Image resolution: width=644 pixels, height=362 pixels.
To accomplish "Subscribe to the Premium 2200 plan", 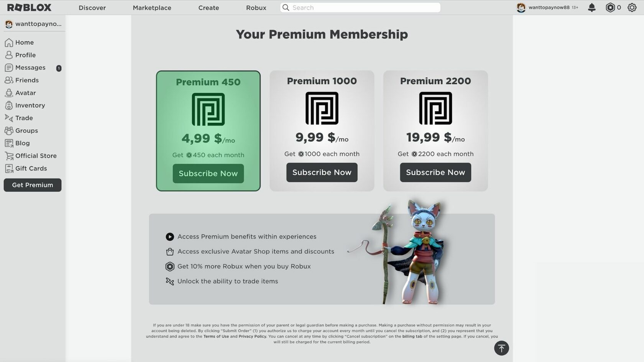I will pyautogui.click(x=435, y=173).
